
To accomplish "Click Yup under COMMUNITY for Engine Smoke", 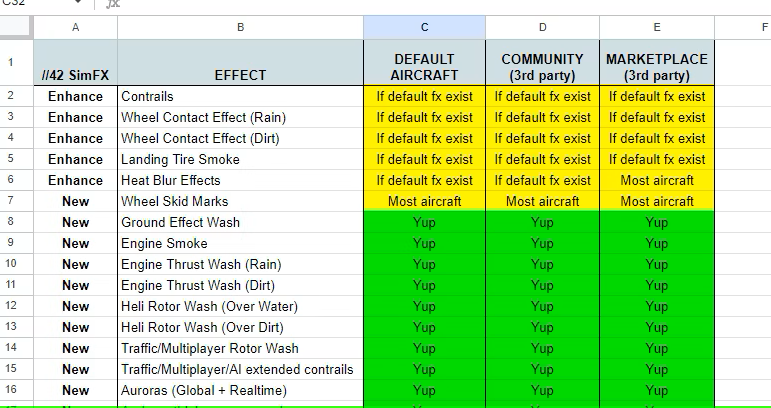I will tap(542, 243).
